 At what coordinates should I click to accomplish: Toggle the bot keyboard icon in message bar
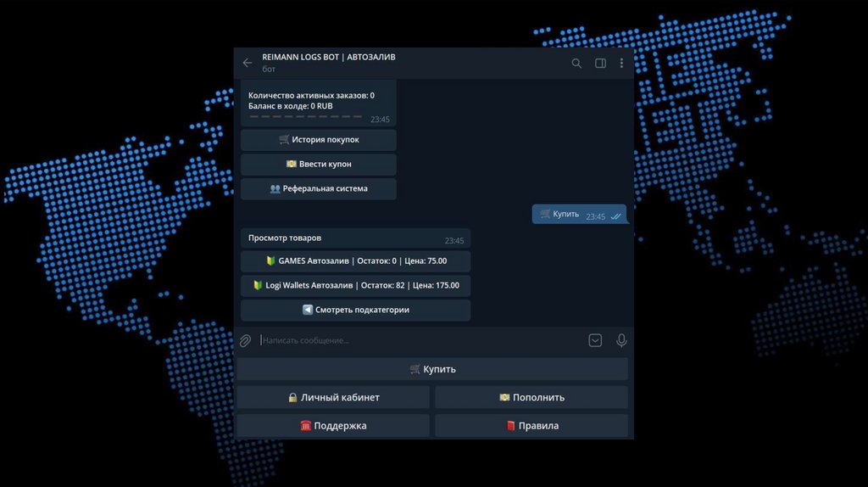[595, 340]
